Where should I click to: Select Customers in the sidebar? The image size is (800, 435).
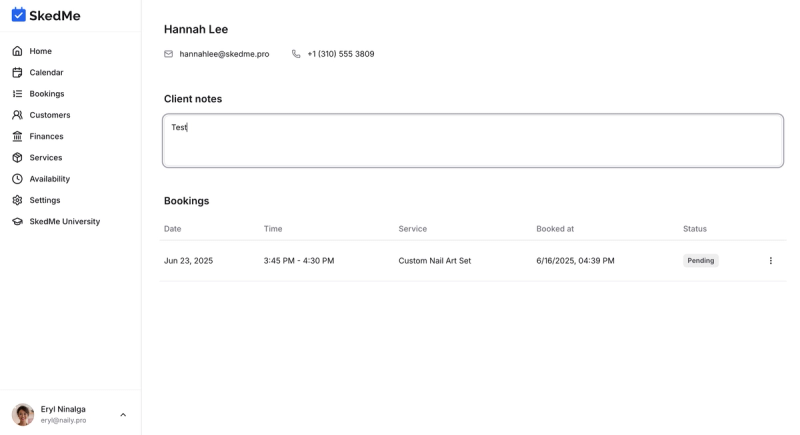point(50,115)
